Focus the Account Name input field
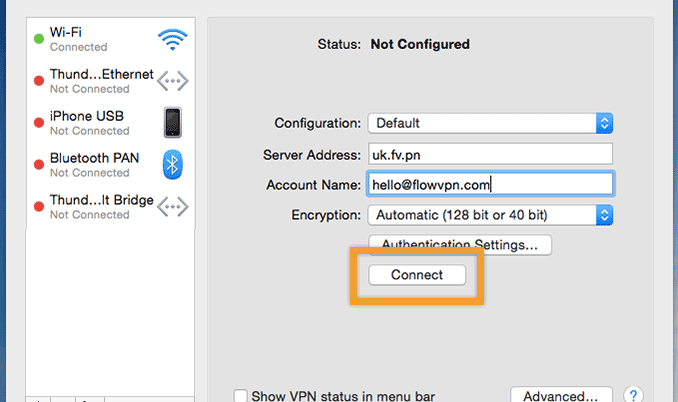Viewport: 678px width, 402px height. (x=489, y=185)
